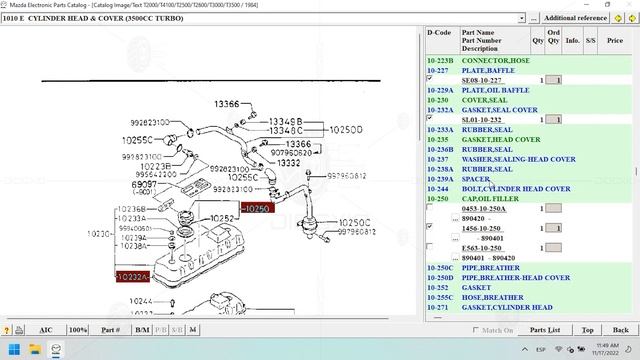Select the GASKET,CYLINDER HEAD row
Image resolution: width=640 pixels, height=360 pixels.
point(529,307)
